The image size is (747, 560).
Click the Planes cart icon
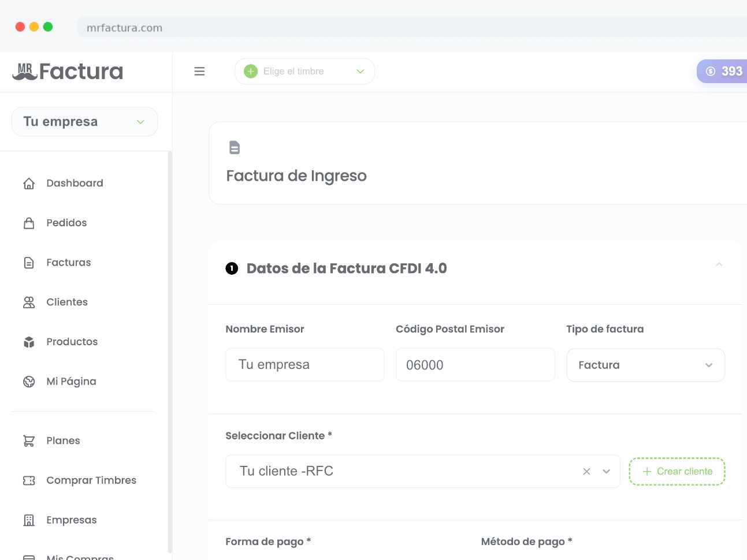tap(29, 441)
